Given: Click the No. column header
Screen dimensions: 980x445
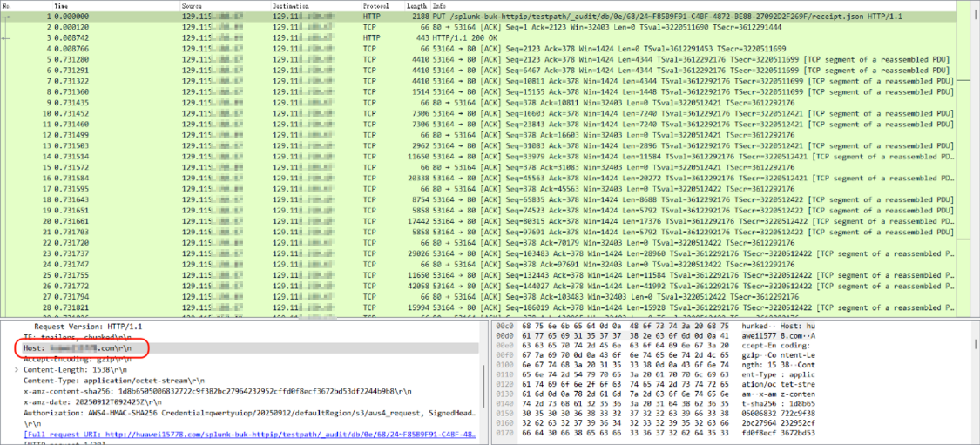Looking at the screenshot, I should 7,6.
